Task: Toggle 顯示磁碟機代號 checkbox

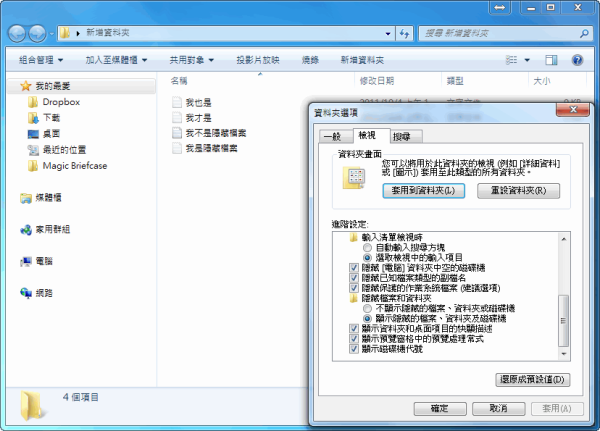Action: (354, 349)
